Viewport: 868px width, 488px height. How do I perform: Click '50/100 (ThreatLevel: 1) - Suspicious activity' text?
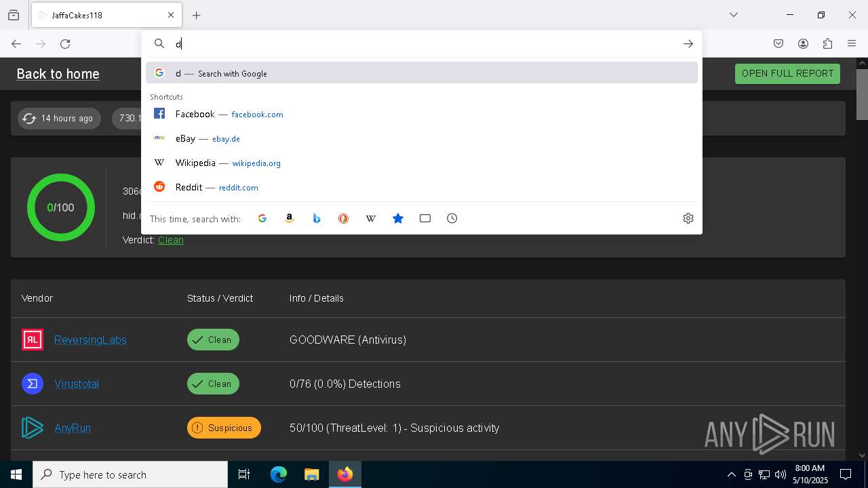(x=395, y=428)
